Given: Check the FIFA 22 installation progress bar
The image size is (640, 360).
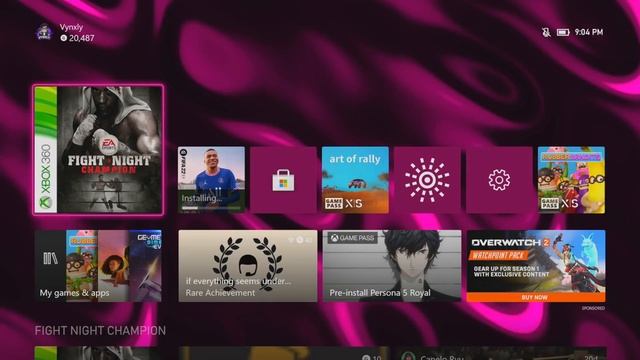Looking at the screenshot, I should pos(211,208).
